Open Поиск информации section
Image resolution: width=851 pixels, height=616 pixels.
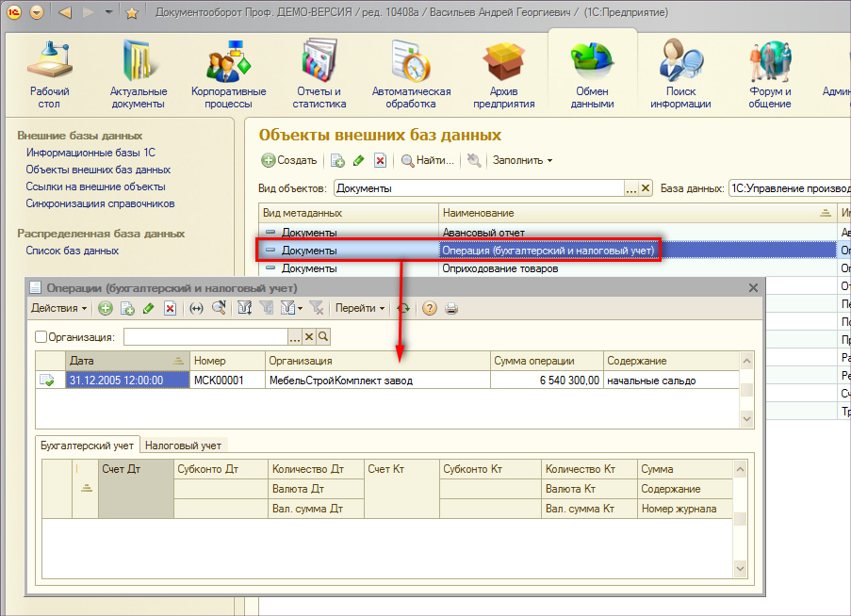click(680, 73)
